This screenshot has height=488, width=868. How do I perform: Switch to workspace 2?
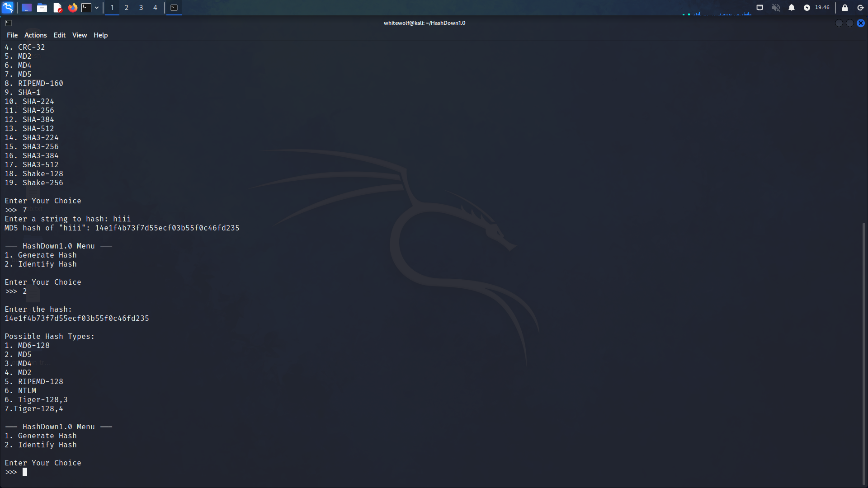click(127, 7)
